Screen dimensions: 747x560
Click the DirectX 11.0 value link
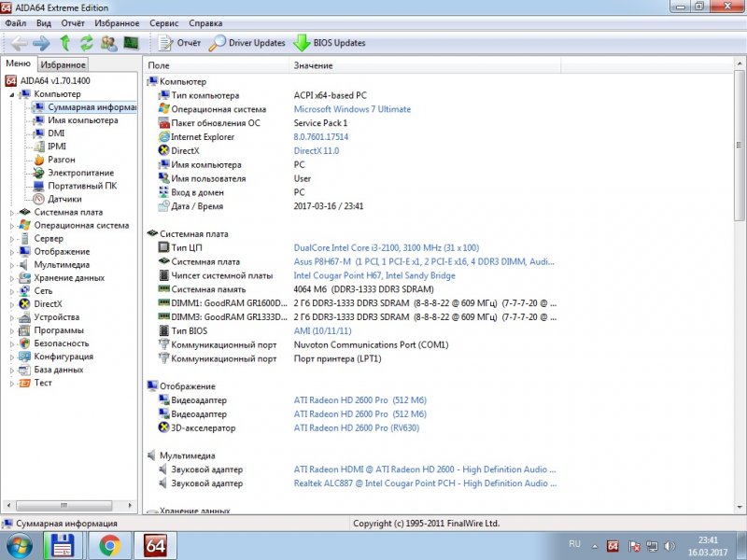click(x=317, y=150)
